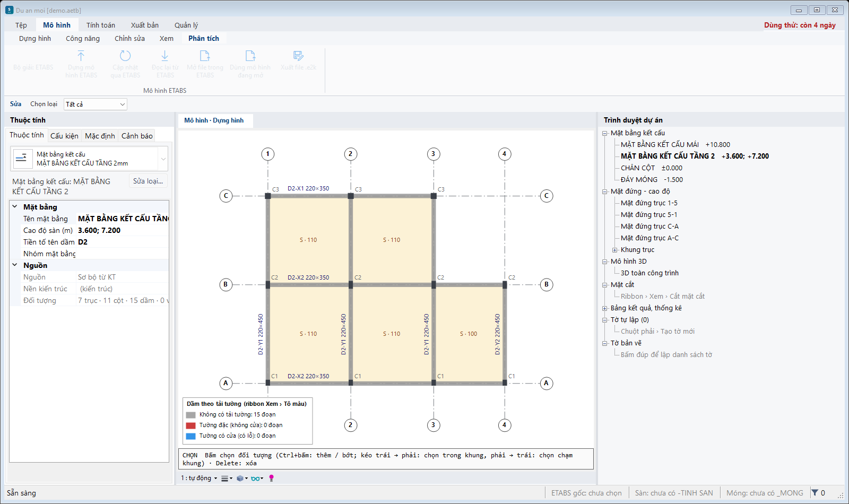Image resolution: width=849 pixels, height=504 pixels.
Task: Click the Cao độ sàn value field
Action: [x=123, y=230]
